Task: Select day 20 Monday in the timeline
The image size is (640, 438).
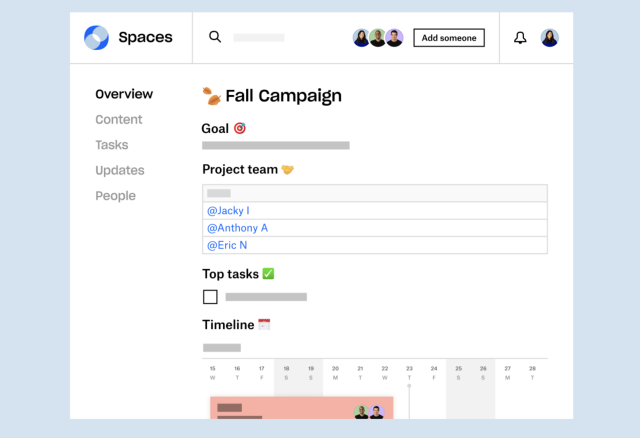Action: pos(335,373)
